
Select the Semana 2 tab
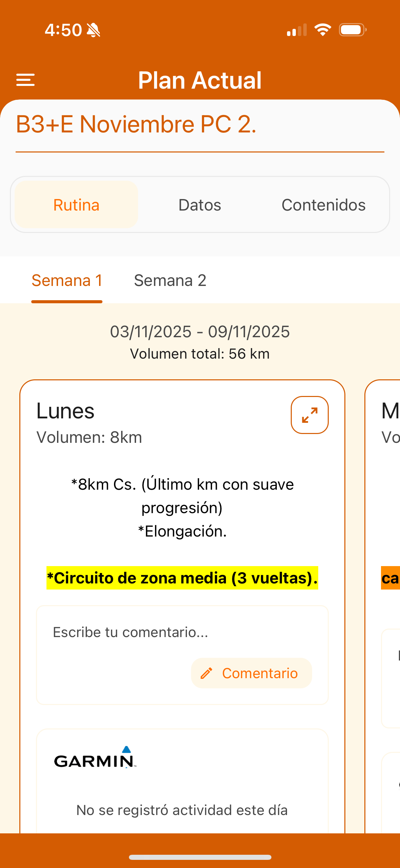click(x=171, y=281)
